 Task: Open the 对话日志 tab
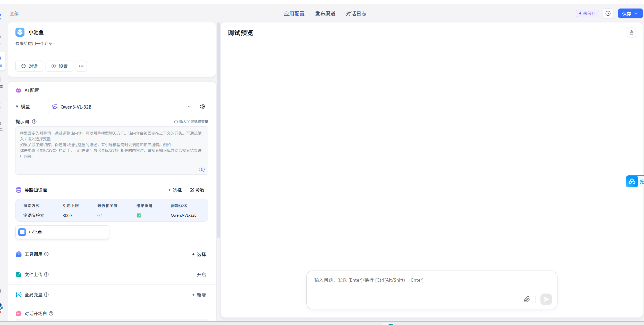[x=356, y=14]
